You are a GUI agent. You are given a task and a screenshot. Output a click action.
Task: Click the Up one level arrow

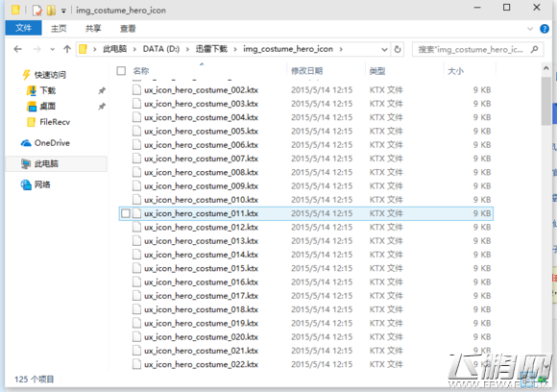[67, 49]
